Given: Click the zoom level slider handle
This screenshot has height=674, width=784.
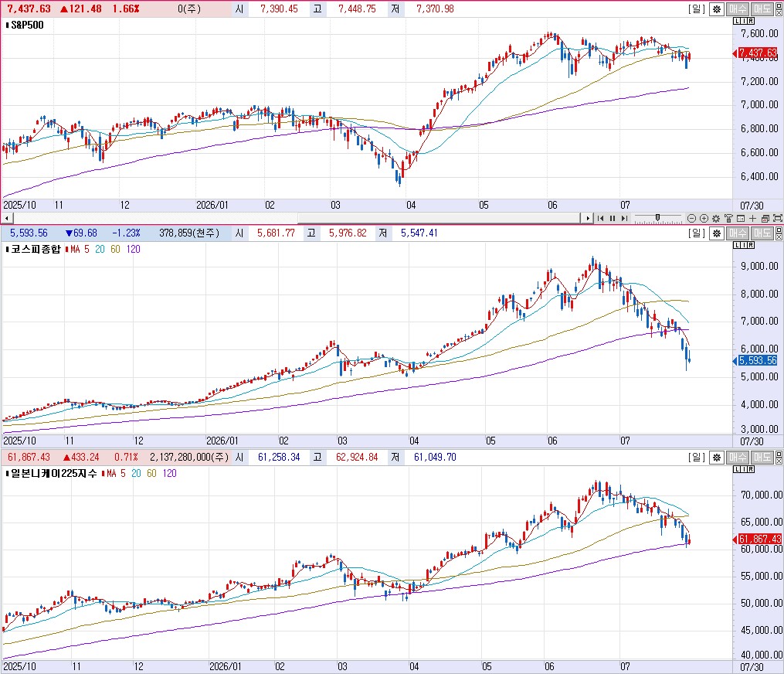Looking at the screenshot, I should pyautogui.click(x=657, y=217).
